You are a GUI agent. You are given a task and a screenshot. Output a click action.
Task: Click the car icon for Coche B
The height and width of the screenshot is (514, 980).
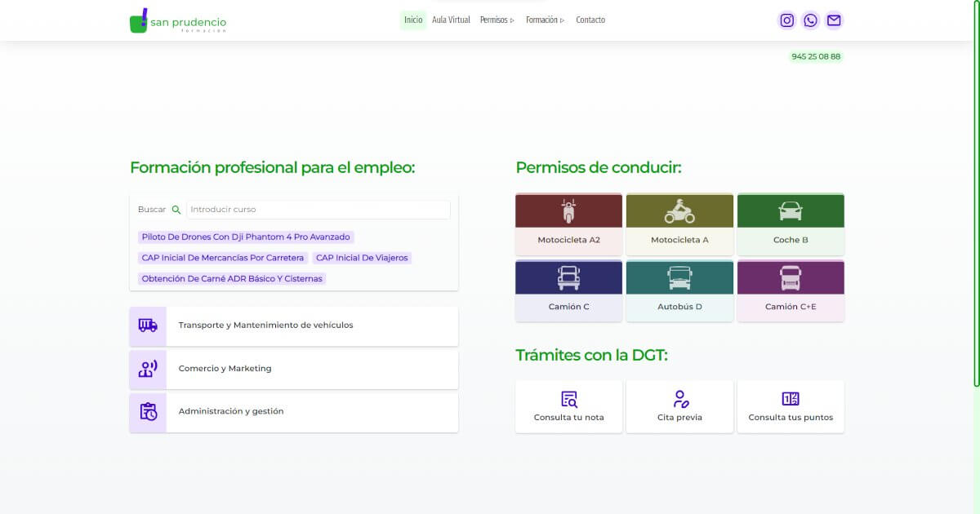pyautogui.click(x=791, y=211)
